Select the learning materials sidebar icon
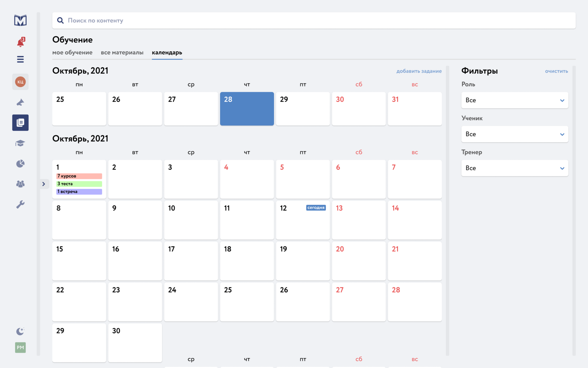 [20, 123]
